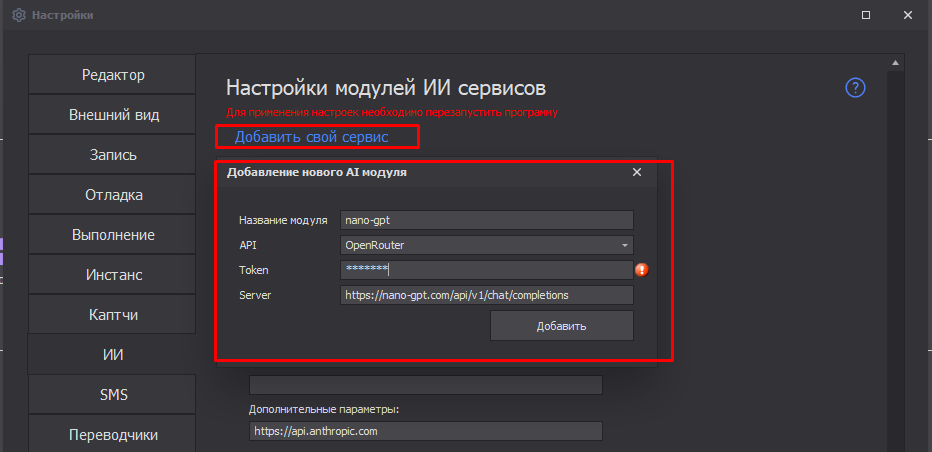Select the Запись tab

(x=112, y=154)
